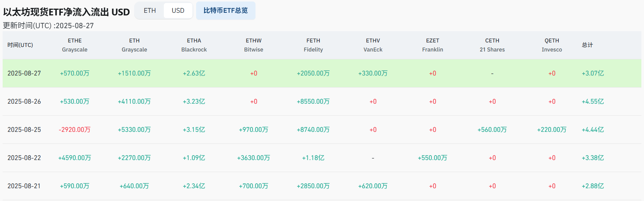The image size is (644, 201).
Task: Click the ETHA Blackrock column header
Action: (x=194, y=45)
